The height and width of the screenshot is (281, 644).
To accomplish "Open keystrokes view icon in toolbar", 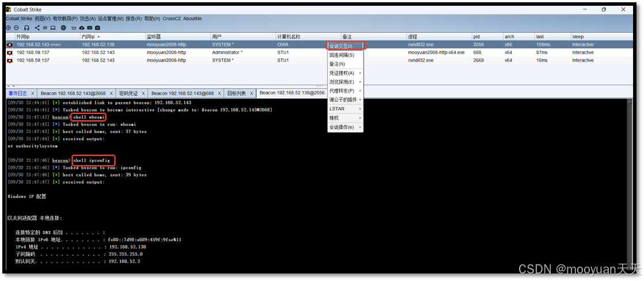I will (90, 28).
